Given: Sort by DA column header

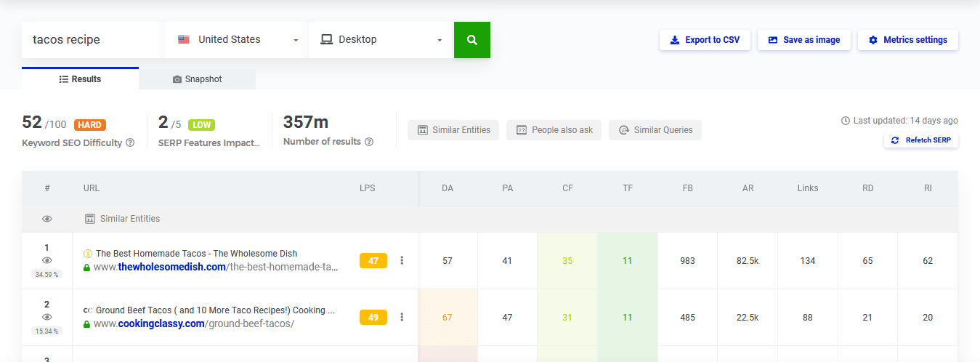Looking at the screenshot, I should [448, 188].
